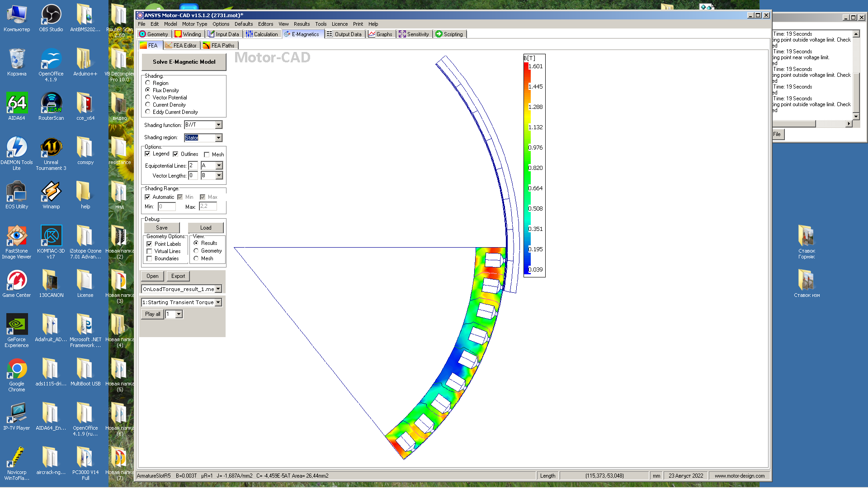
Task: Open the Results menu
Action: click(302, 24)
